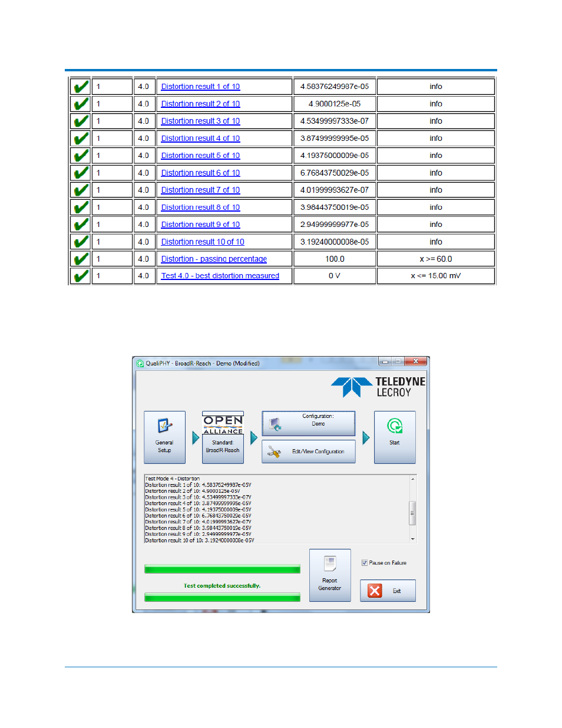The height and width of the screenshot is (728, 562).
Task: Start the test with Start button
Action: [395, 437]
